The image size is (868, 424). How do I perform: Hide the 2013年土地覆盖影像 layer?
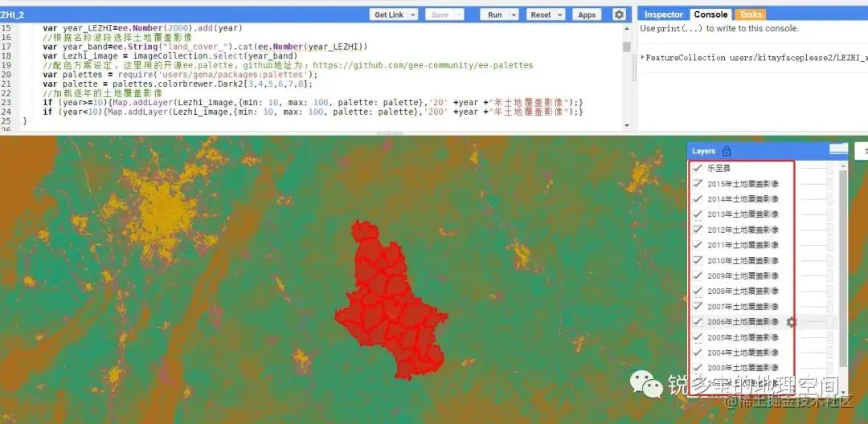(698, 214)
